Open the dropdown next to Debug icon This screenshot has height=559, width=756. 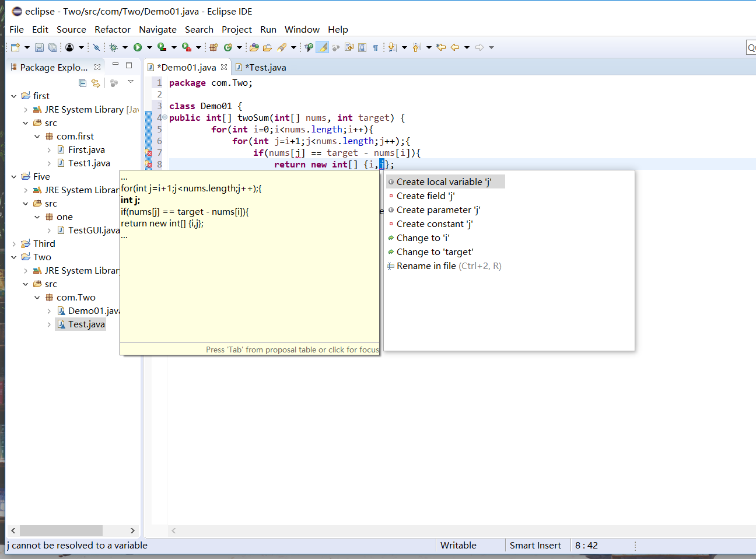[125, 47]
